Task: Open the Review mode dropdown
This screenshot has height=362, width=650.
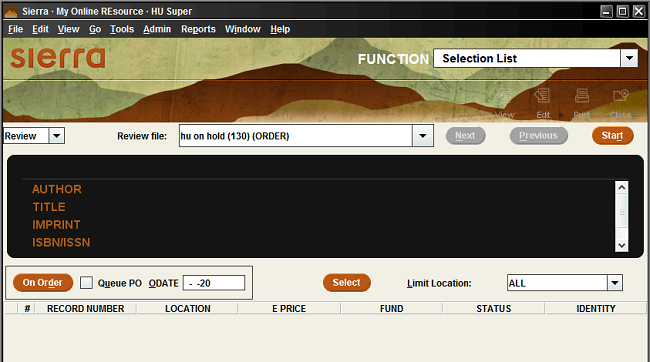Action: pos(56,136)
